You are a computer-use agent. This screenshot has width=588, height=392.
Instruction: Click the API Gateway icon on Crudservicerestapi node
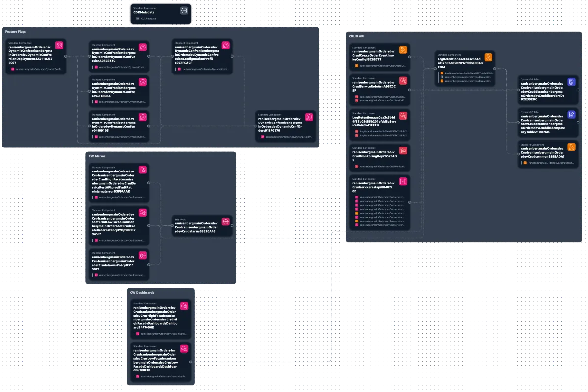(403, 181)
